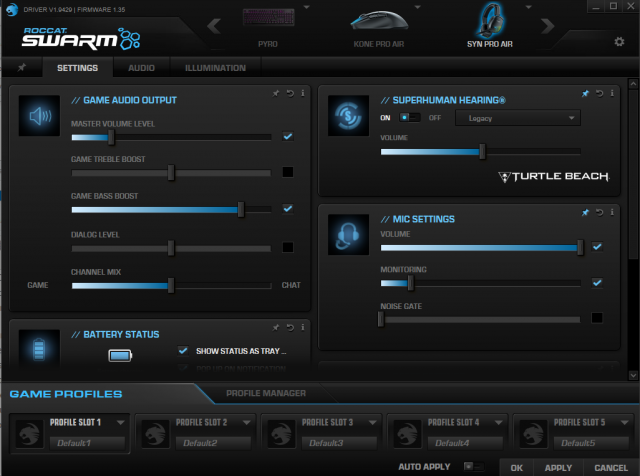This screenshot has height=476, width=640.
Task: Click the Game Audio Output speaker icon
Action: (x=39, y=118)
